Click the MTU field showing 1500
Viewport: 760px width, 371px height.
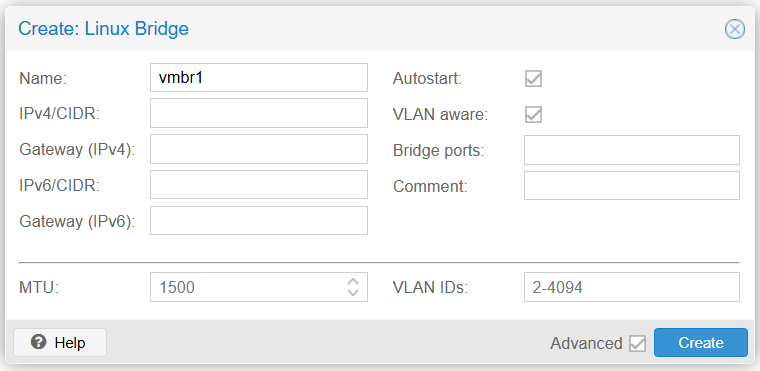[x=247, y=287]
